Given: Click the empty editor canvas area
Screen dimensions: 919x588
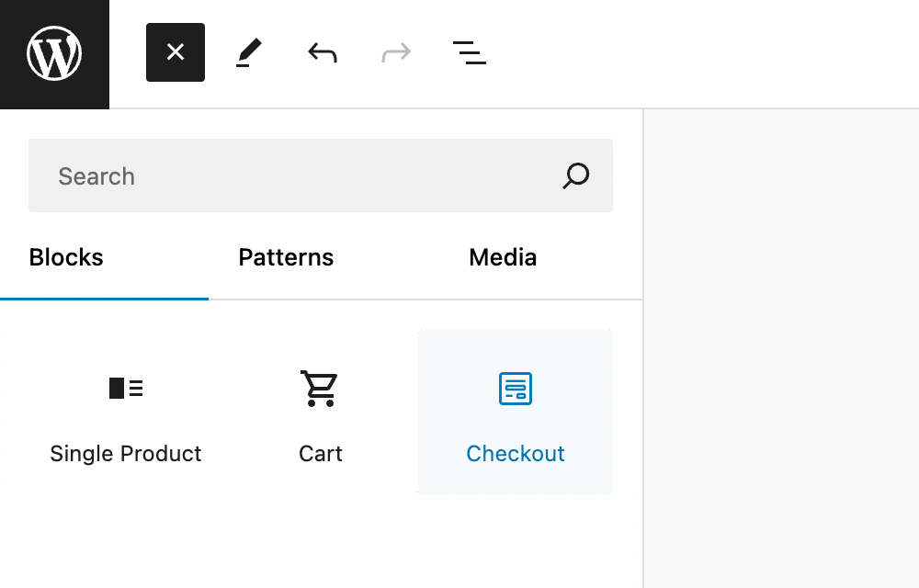Looking at the screenshot, I should click(x=781, y=349).
